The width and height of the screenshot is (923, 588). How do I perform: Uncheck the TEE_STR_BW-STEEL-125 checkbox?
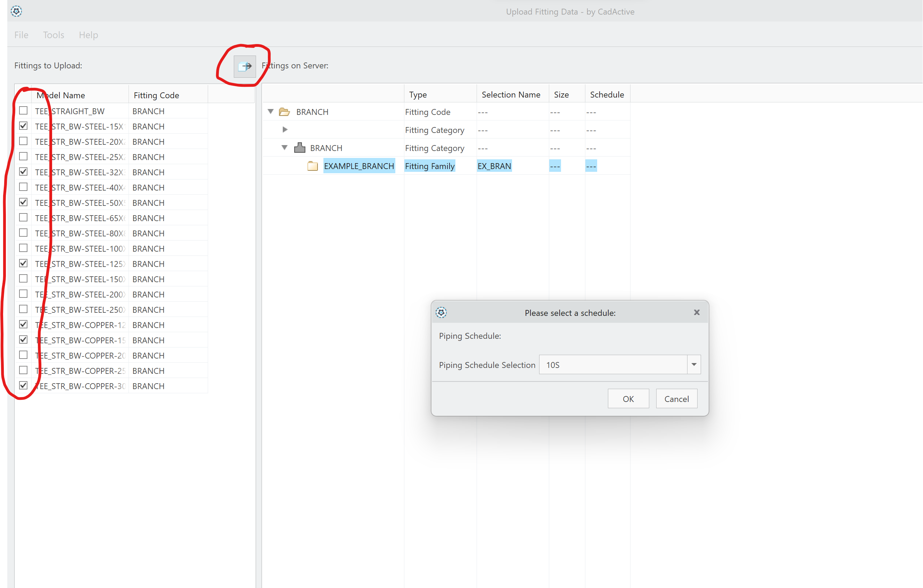[23, 263]
